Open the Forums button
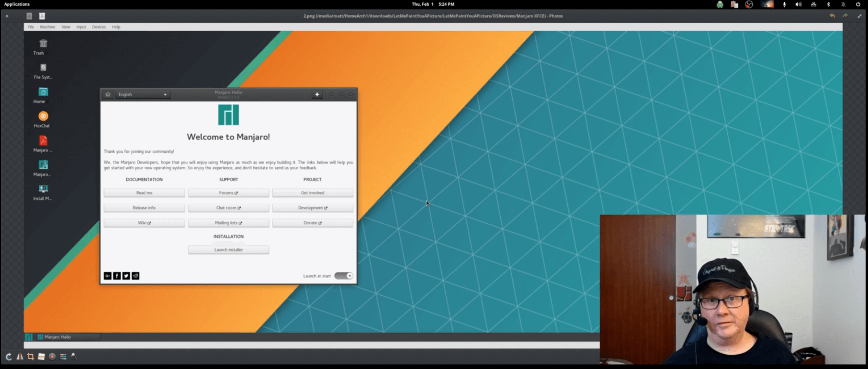Image resolution: width=868 pixels, height=369 pixels. pyautogui.click(x=228, y=193)
